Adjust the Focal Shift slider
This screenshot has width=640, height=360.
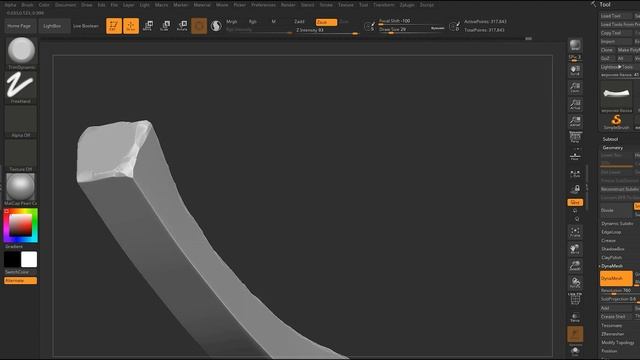coord(411,21)
